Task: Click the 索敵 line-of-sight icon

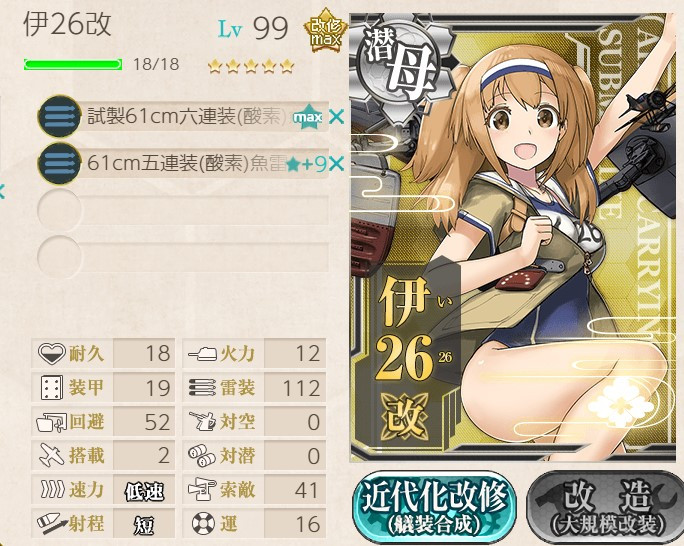Action: point(202,489)
